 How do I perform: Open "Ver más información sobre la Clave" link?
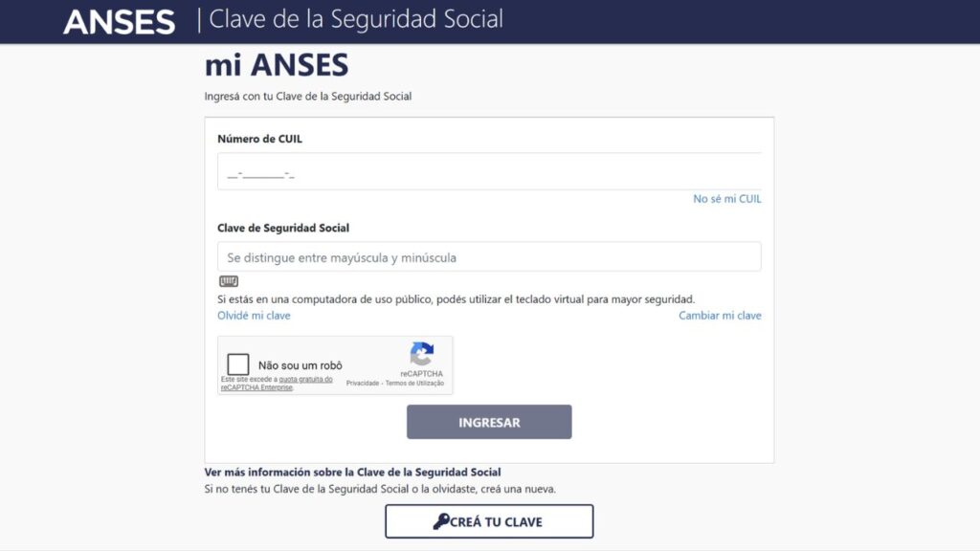click(x=352, y=473)
